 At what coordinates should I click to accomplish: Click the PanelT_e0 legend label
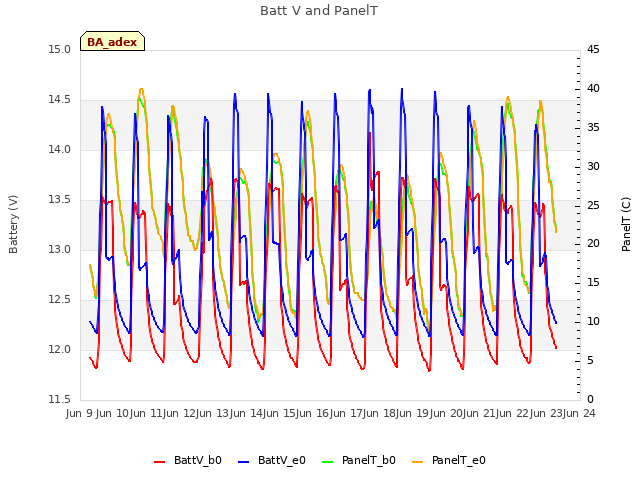click(x=459, y=460)
